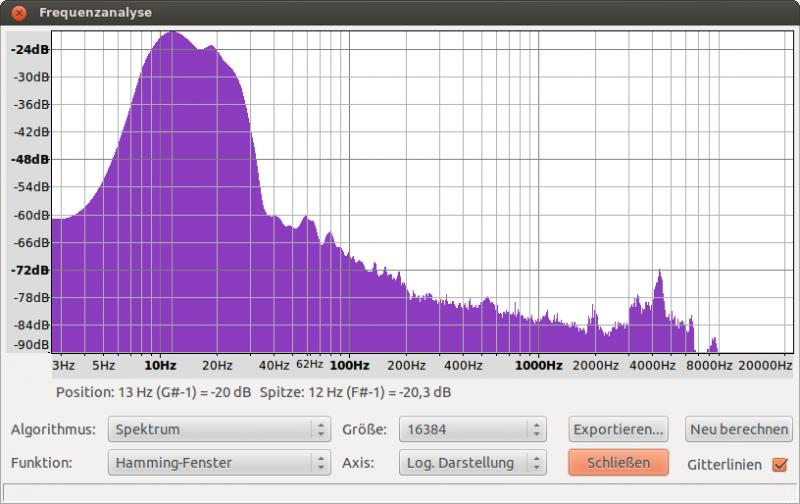Click the Position and Spitze readout text
This screenshot has width=800, height=504.
pyautogui.click(x=253, y=392)
